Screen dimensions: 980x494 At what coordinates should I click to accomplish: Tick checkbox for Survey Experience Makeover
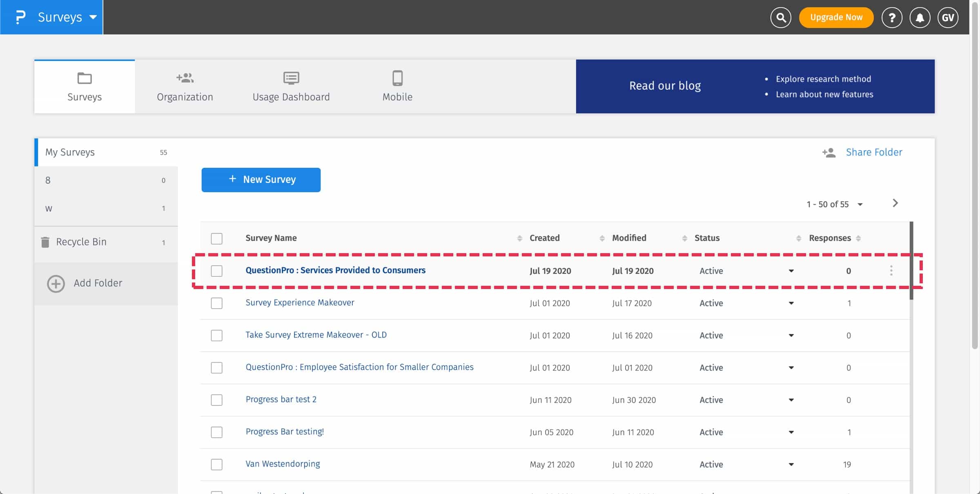pyautogui.click(x=216, y=303)
